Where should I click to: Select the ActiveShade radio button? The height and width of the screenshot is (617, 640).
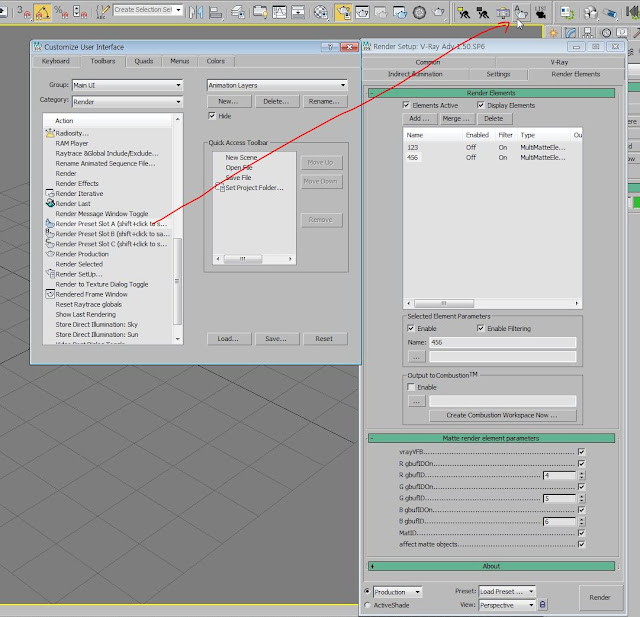(367, 605)
